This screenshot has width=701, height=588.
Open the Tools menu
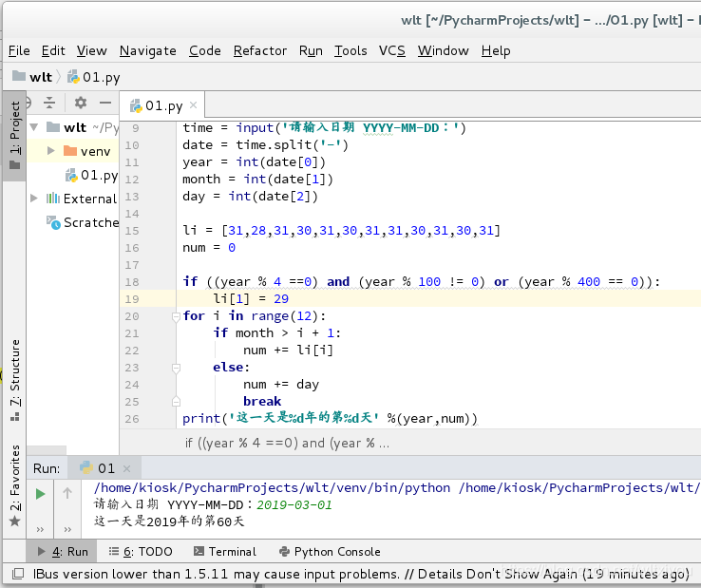click(350, 50)
